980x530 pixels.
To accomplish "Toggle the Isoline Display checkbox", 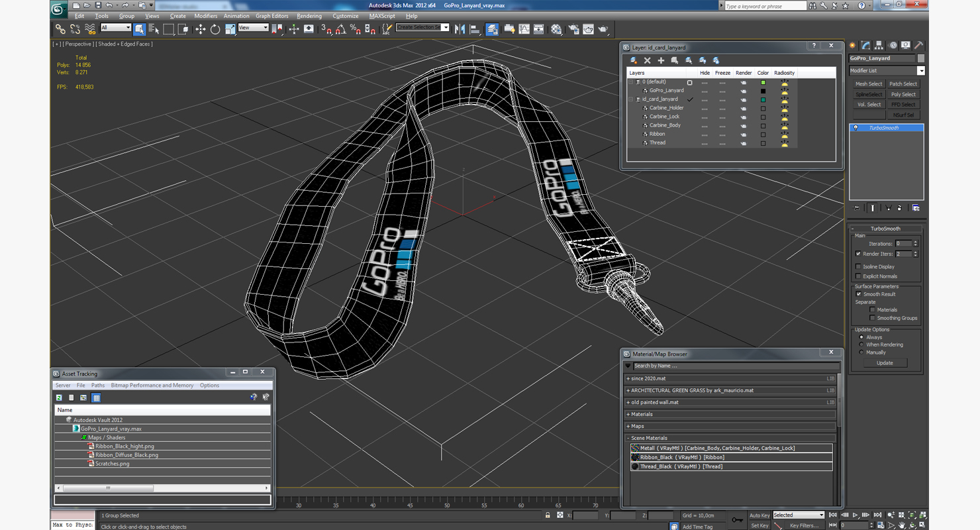I will pyautogui.click(x=858, y=266).
